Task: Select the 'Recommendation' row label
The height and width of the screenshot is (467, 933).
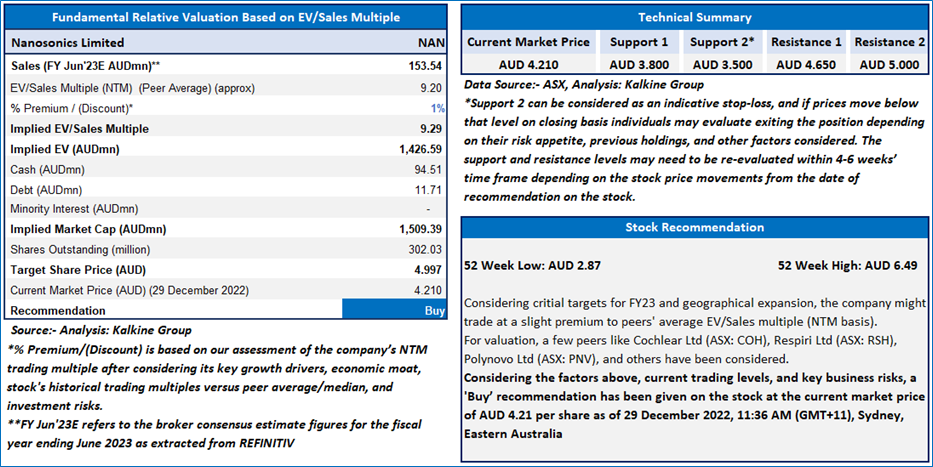Action: 58,311
